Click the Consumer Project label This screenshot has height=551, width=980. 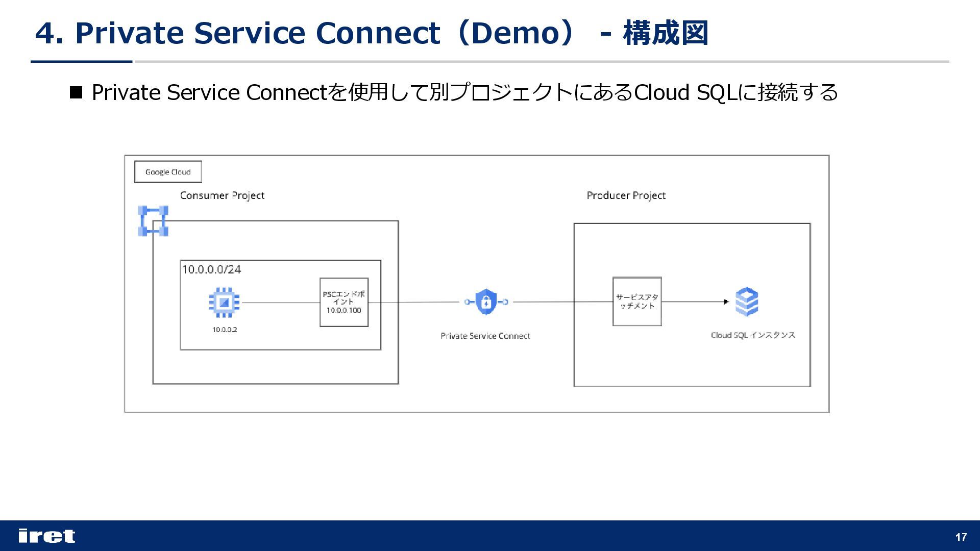tap(222, 195)
